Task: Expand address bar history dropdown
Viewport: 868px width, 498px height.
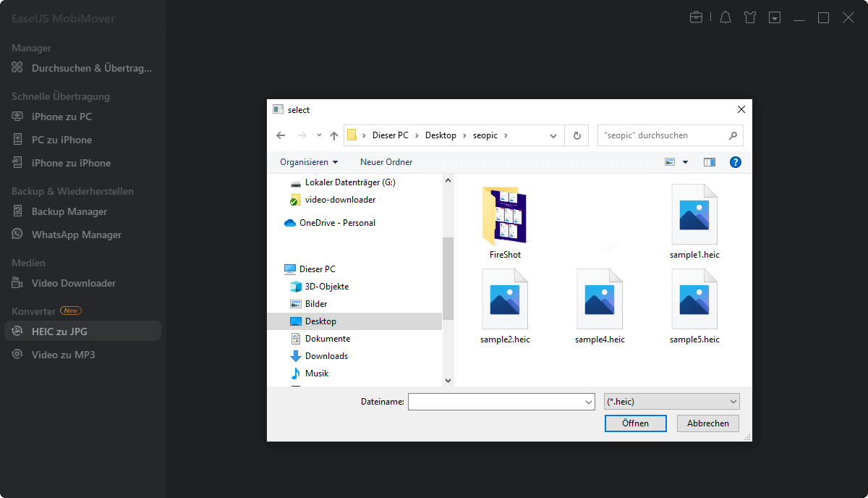Action: coord(553,135)
